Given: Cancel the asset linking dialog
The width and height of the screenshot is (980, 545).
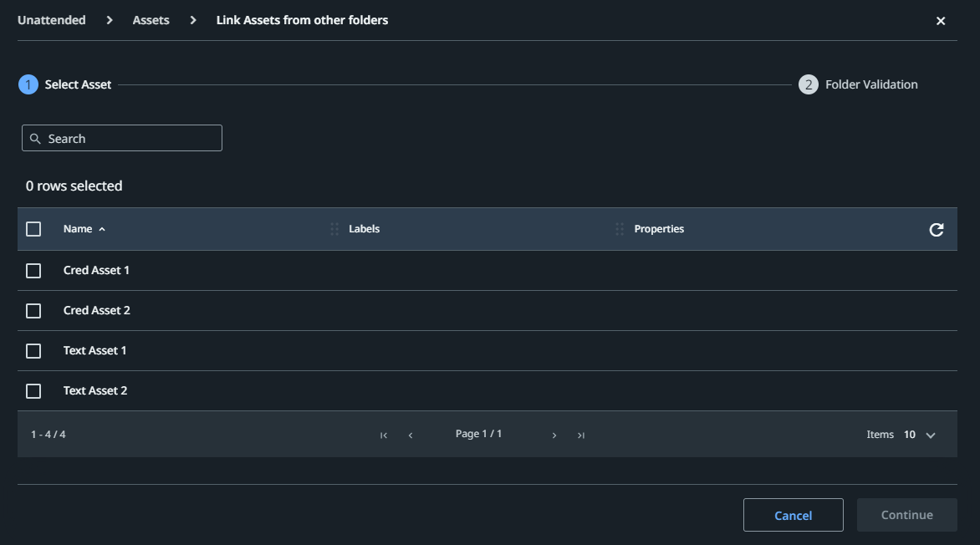Looking at the screenshot, I should pos(793,515).
